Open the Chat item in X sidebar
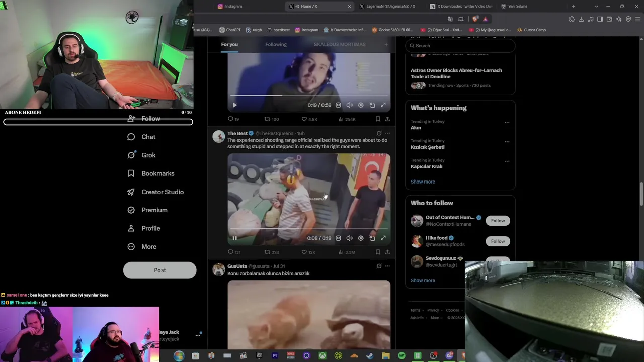 click(x=141, y=137)
